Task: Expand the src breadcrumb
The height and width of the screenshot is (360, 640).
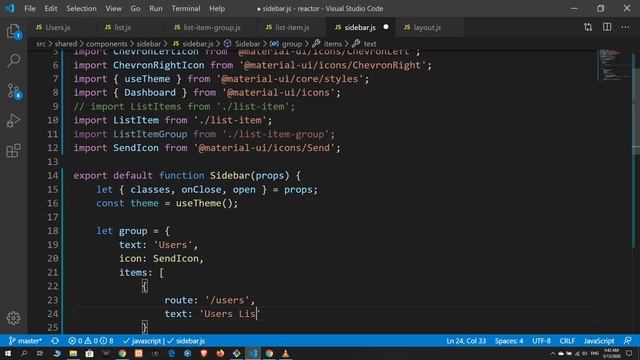Action: [41, 44]
